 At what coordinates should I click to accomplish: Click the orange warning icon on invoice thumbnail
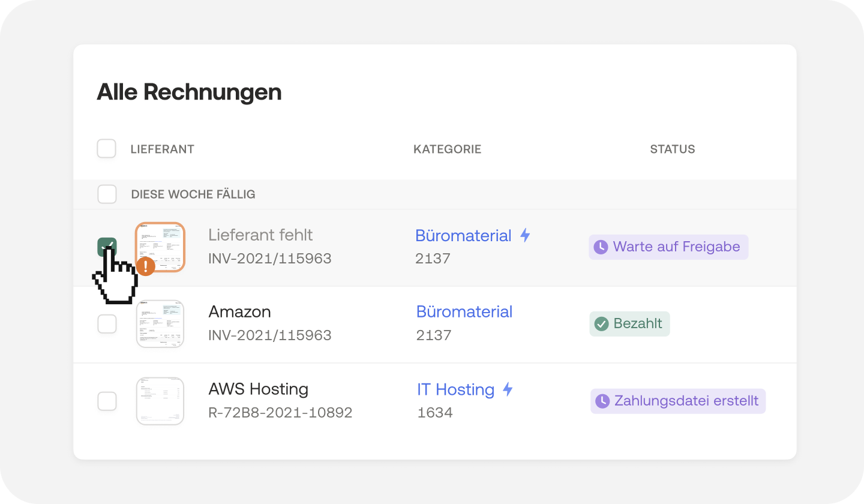(145, 266)
